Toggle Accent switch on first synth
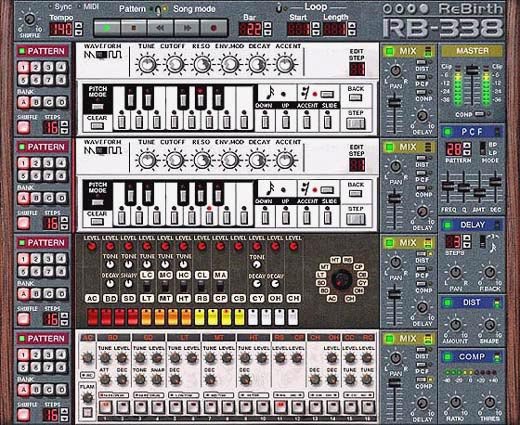 (306, 121)
